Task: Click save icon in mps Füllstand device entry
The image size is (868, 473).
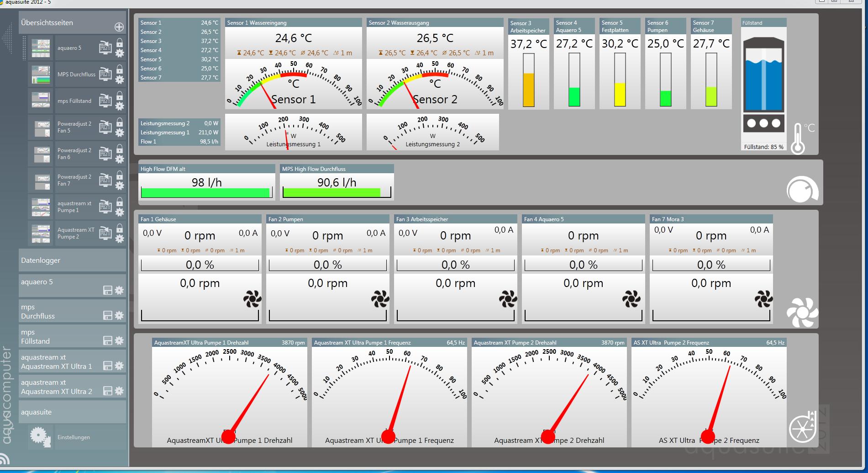Action: pyautogui.click(x=108, y=340)
